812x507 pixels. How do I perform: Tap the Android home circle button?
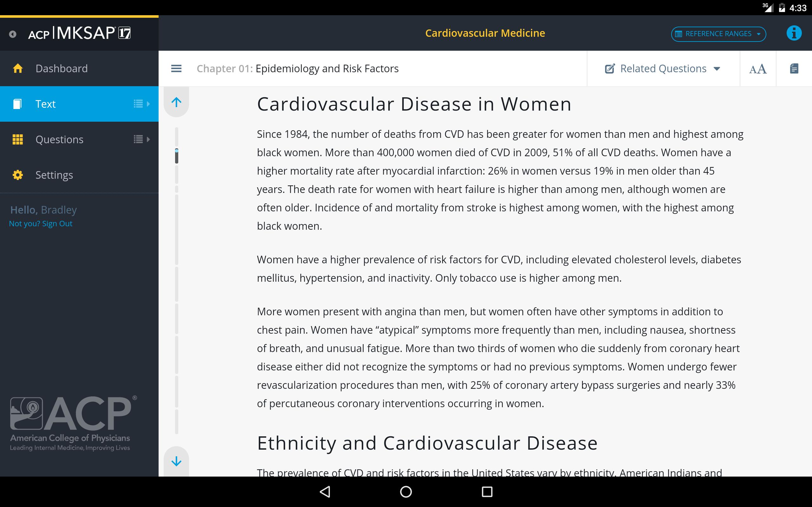[406, 491]
